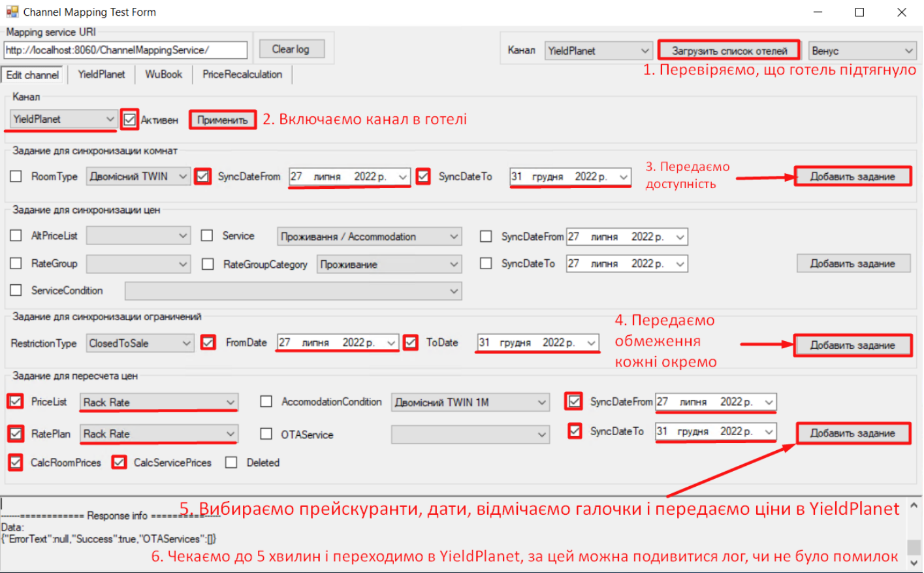924x573 pixels.
Task: Switch to the YieldPlanet tab
Action: tap(101, 74)
